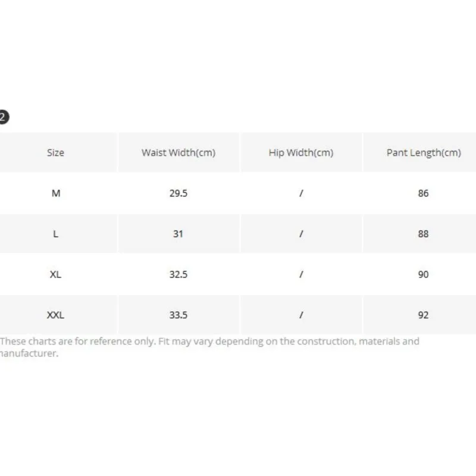This screenshot has height=476, width=476.
Task: Click the Waist Width(cm) column header
Action: pyautogui.click(x=178, y=153)
